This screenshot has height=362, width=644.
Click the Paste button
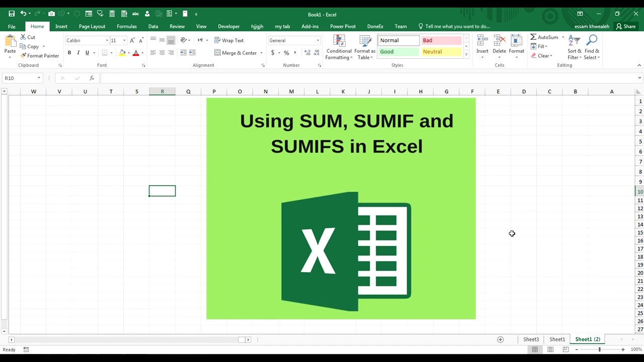click(x=10, y=45)
